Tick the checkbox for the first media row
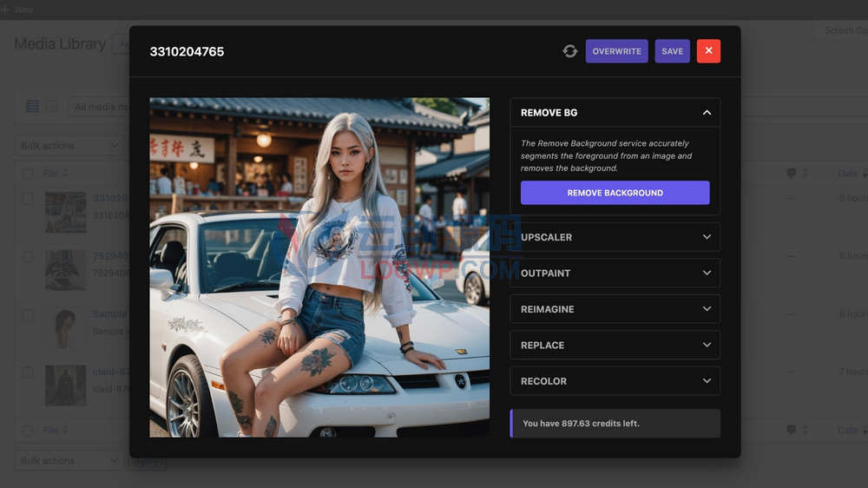868x488 pixels. (27, 198)
